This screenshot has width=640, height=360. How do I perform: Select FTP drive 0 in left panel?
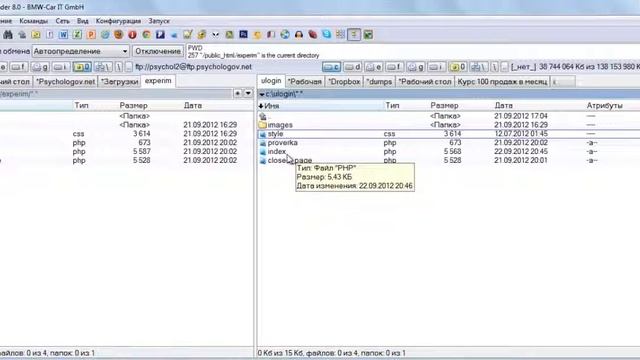click(82, 67)
